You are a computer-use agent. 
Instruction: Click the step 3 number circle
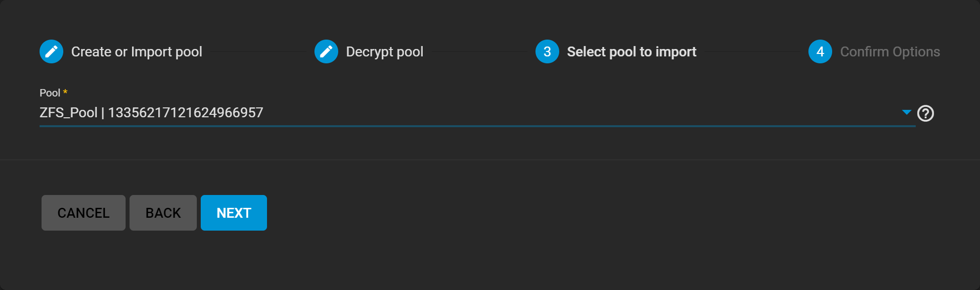pos(547,51)
